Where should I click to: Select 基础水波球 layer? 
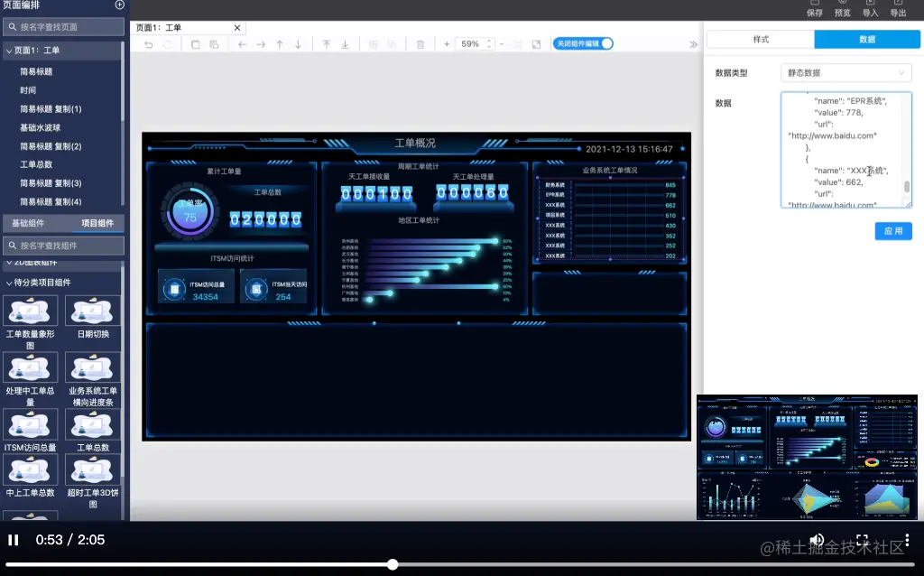coord(40,127)
